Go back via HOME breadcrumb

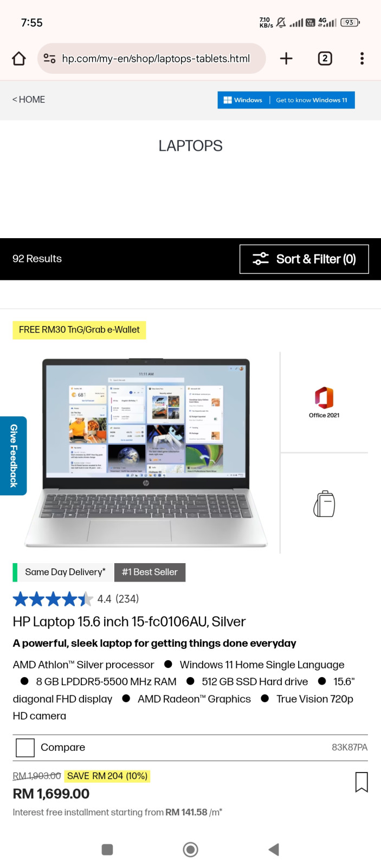click(x=29, y=100)
